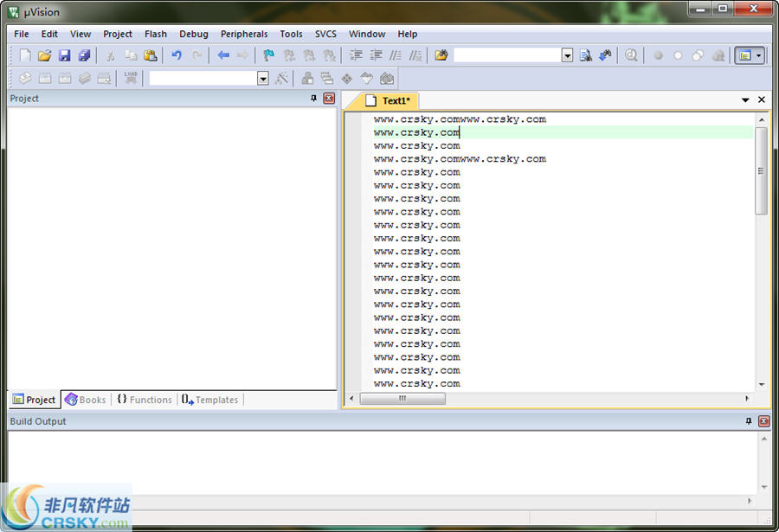Navigate backwards with the blue arrow

223,55
